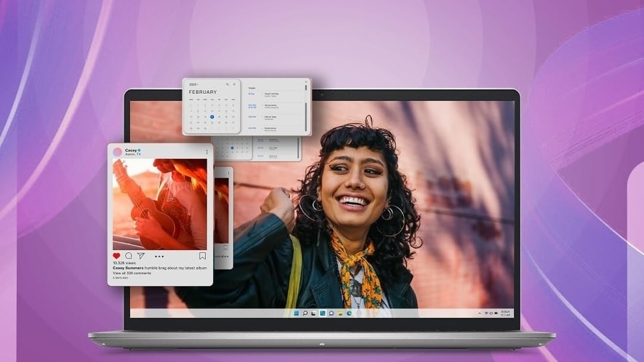Click the carousel dots below the guitar photo
This screenshot has width=644, height=362.
click(x=160, y=256)
